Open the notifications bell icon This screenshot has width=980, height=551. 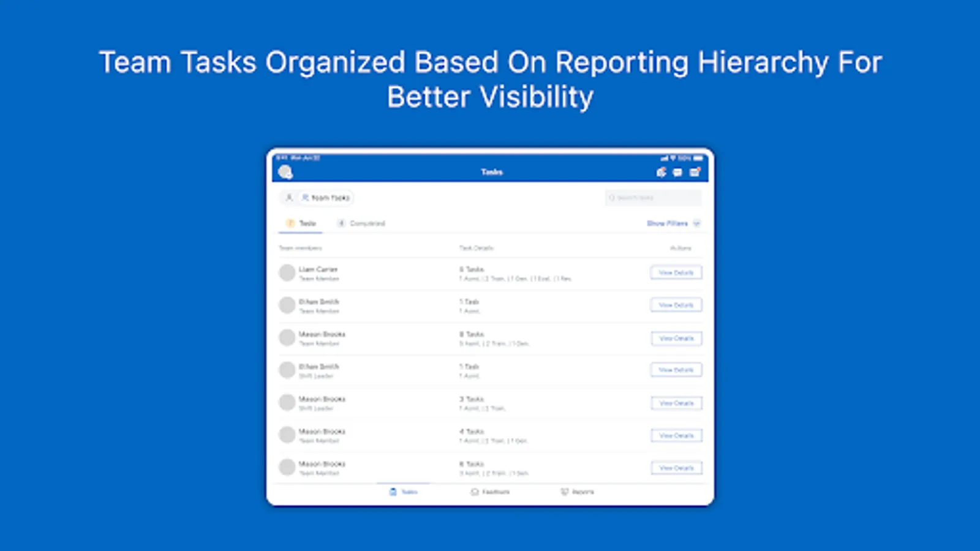click(661, 172)
